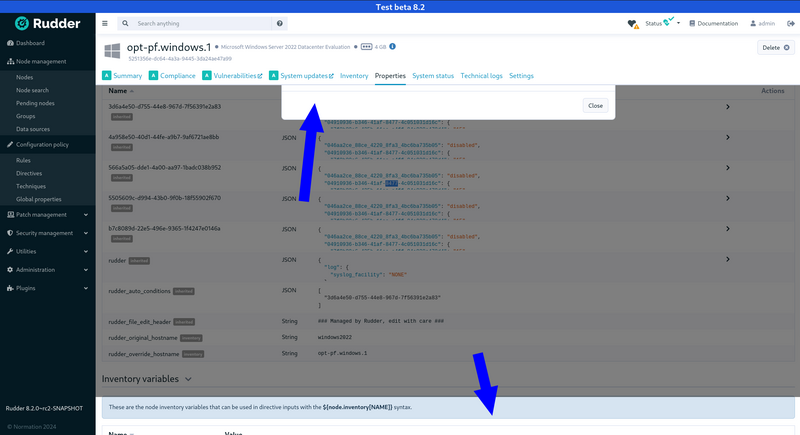Open Directives in sidebar
The image size is (800, 435).
pos(29,173)
